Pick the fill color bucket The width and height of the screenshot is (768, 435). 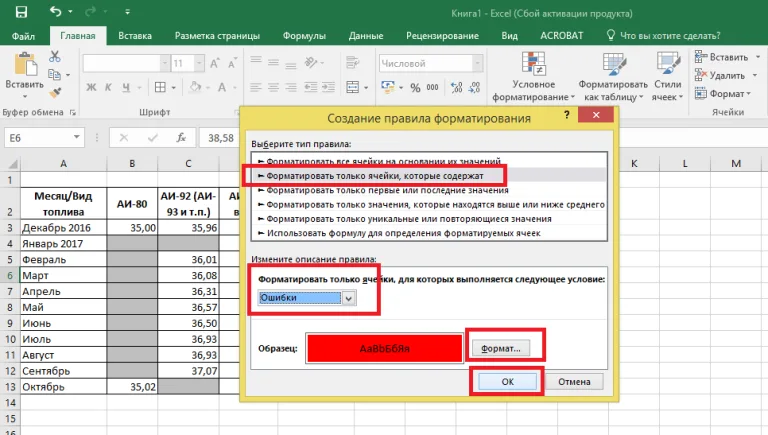coord(195,87)
